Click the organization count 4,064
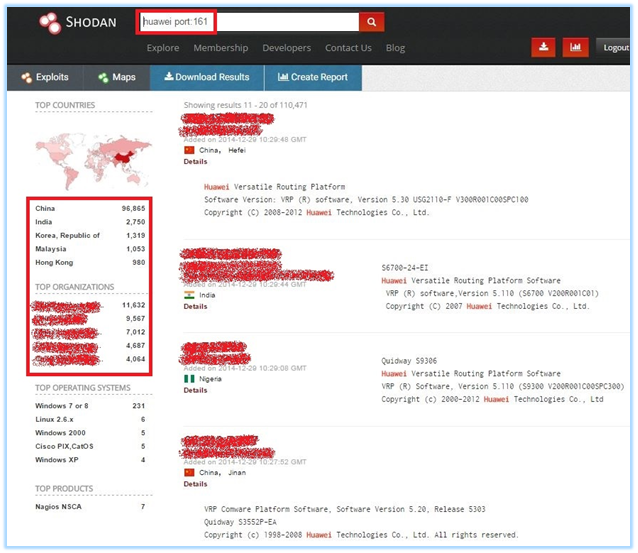The width and height of the screenshot is (638, 553). pos(135,359)
